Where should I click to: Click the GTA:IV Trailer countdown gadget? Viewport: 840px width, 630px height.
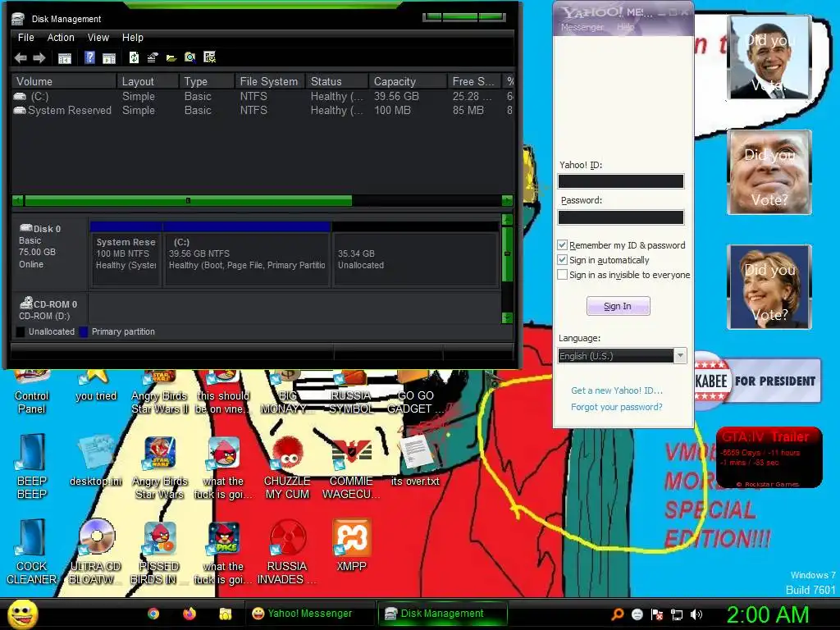pos(769,458)
